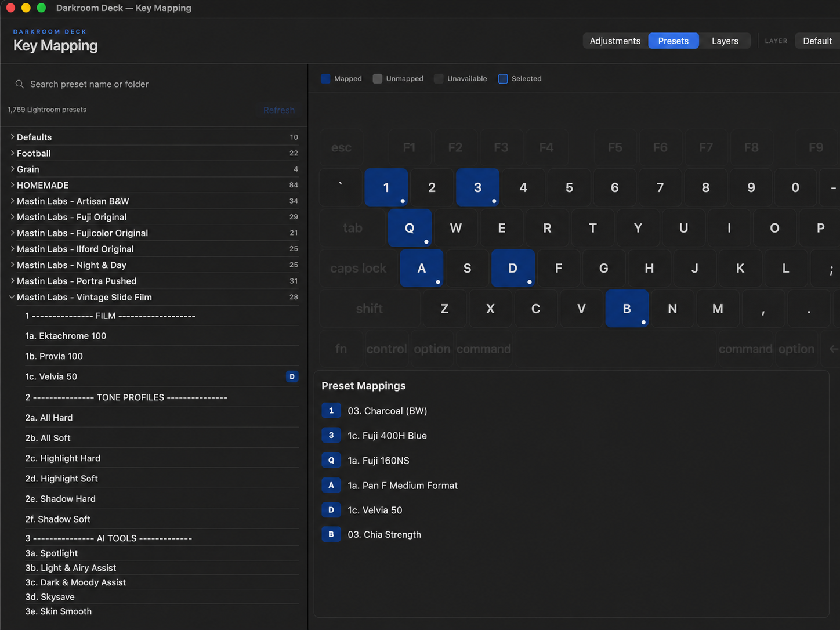Open the Default layer selector
Screen dimensions: 840x630
point(817,41)
